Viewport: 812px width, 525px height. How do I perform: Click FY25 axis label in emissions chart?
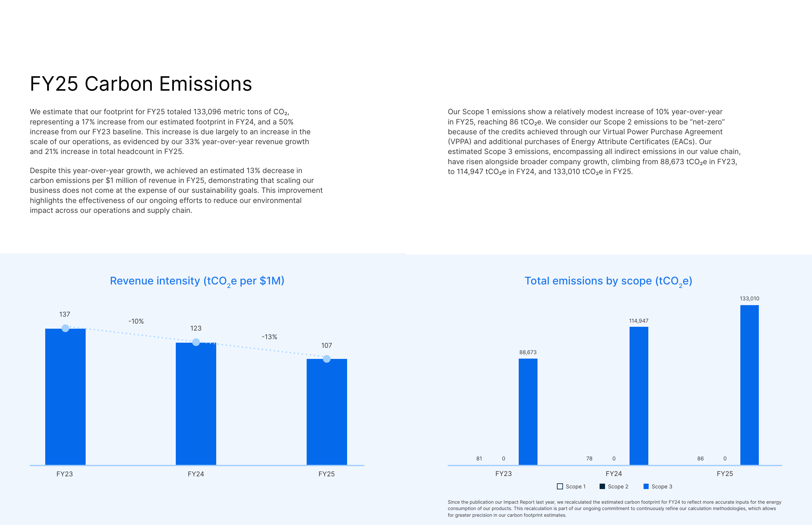coord(725,473)
